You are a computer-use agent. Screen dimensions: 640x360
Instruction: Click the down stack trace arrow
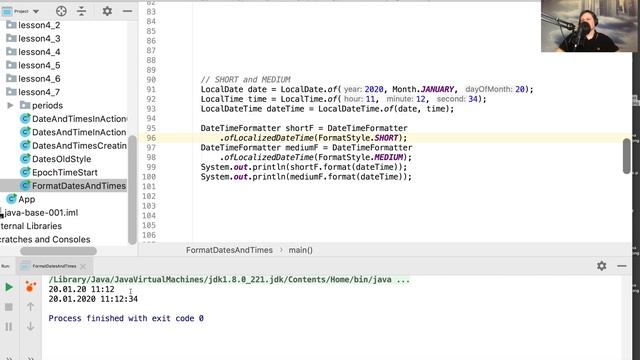(30, 326)
